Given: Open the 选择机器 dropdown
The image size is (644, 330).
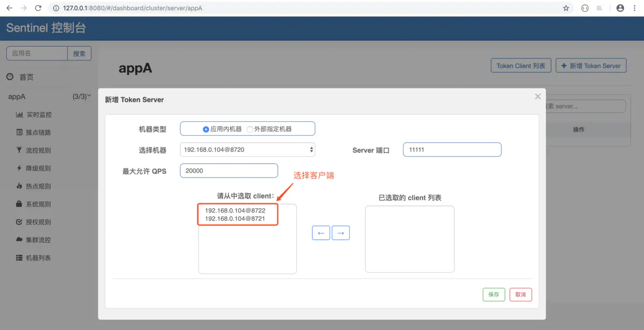Looking at the screenshot, I should (x=247, y=150).
